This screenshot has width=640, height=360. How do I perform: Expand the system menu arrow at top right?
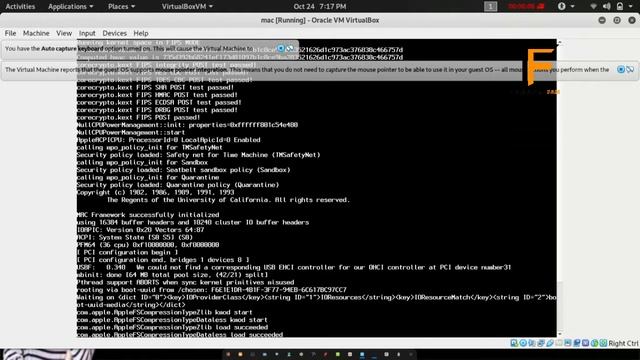pos(631,7)
